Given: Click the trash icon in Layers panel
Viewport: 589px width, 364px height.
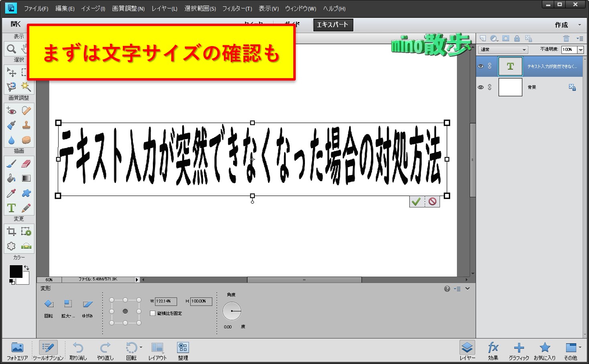Looking at the screenshot, I should [566, 38].
